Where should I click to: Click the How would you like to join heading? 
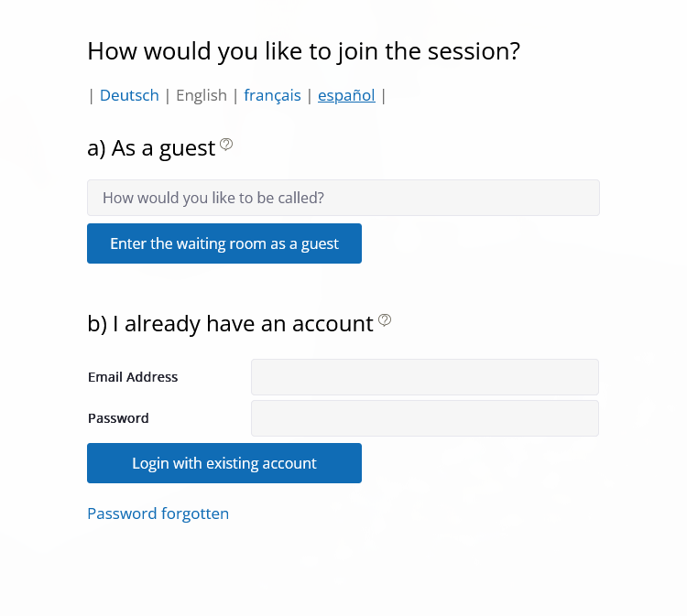point(303,51)
